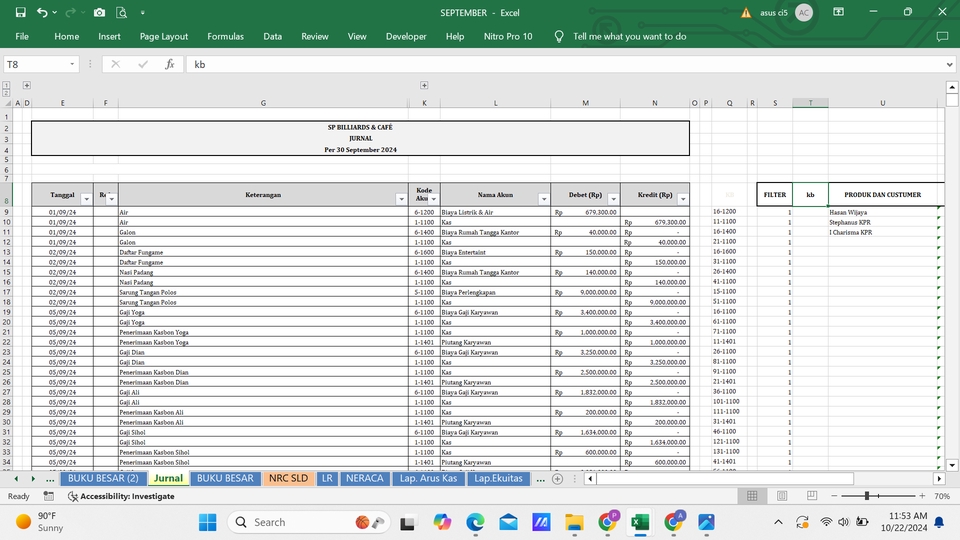
Task: Open the Nama Akun filter dropdown
Action: (x=544, y=199)
